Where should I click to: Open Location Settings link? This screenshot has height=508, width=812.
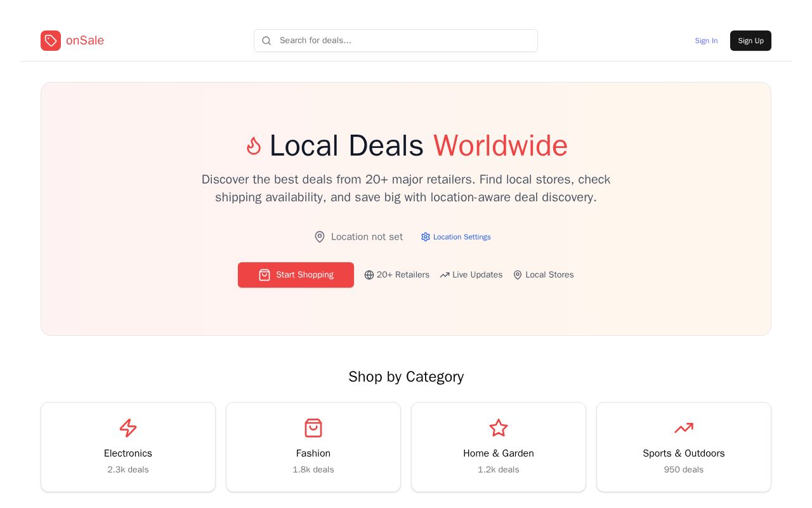click(x=455, y=237)
